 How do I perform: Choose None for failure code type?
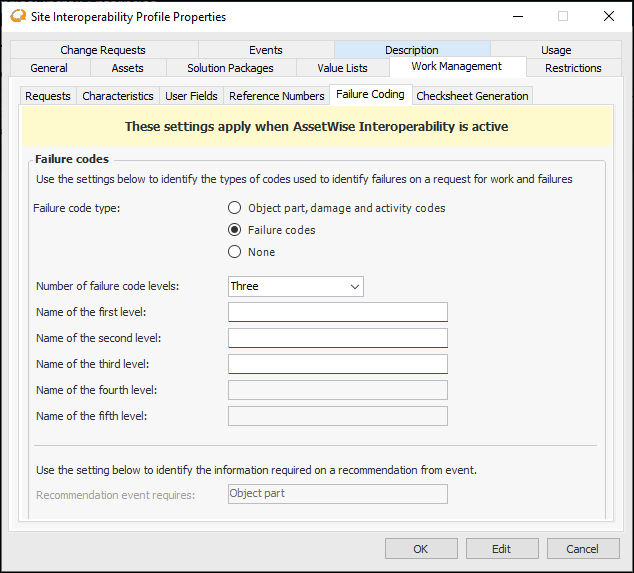[x=235, y=252]
